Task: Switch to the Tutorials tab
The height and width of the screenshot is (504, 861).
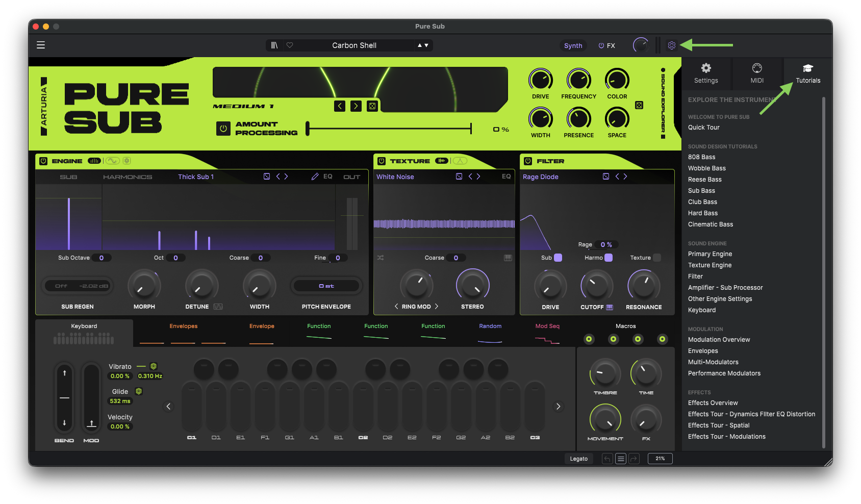Action: pyautogui.click(x=808, y=73)
